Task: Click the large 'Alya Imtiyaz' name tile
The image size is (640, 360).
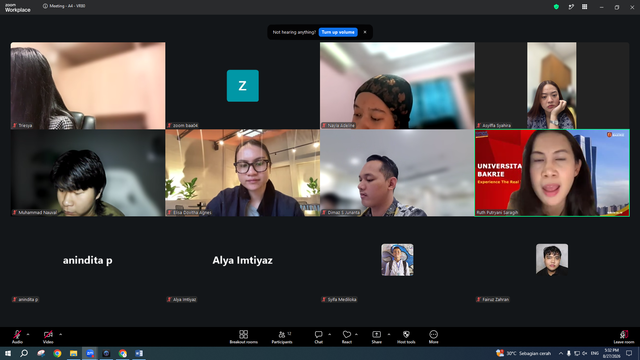Action: pyautogui.click(x=242, y=260)
